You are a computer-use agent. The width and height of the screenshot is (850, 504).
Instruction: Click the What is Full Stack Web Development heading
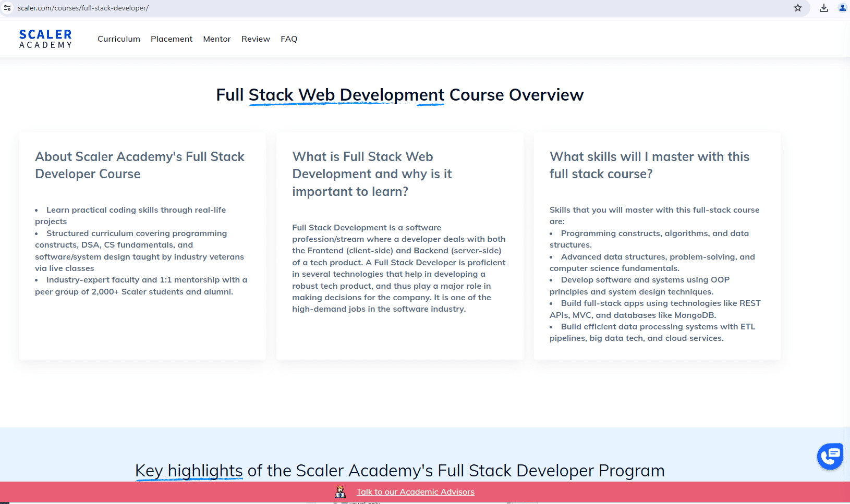click(x=372, y=174)
